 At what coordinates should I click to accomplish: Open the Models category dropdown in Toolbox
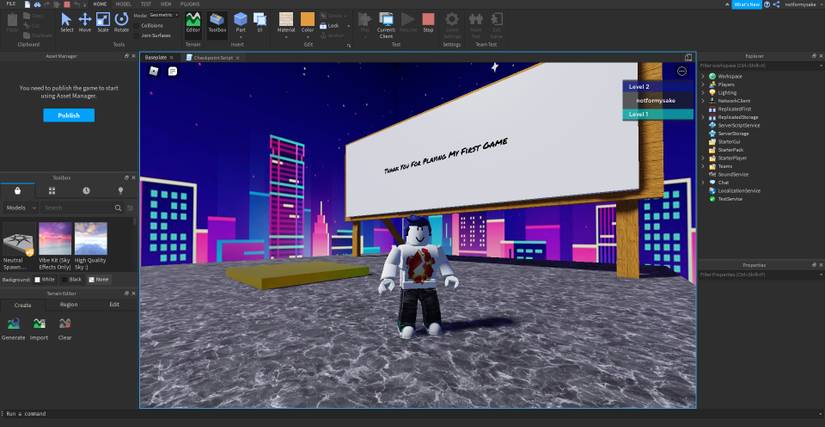[18, 207]
